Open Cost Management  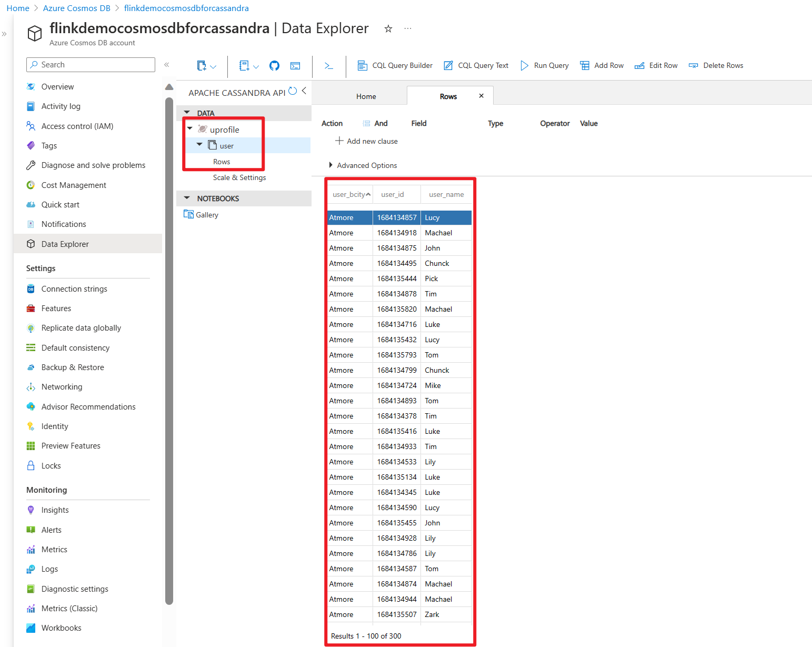pos(74,185)
